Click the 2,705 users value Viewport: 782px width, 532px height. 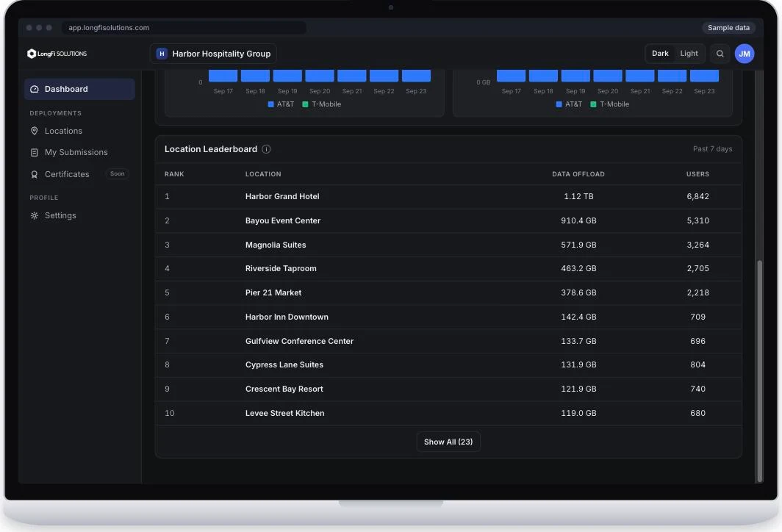(697, 268)
